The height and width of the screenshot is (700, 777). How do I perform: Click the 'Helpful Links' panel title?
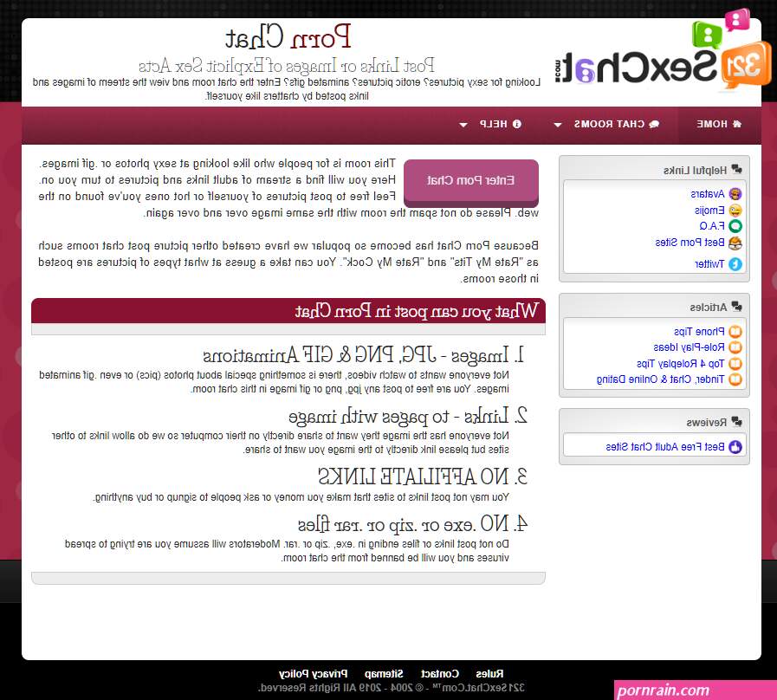(696, 170)
